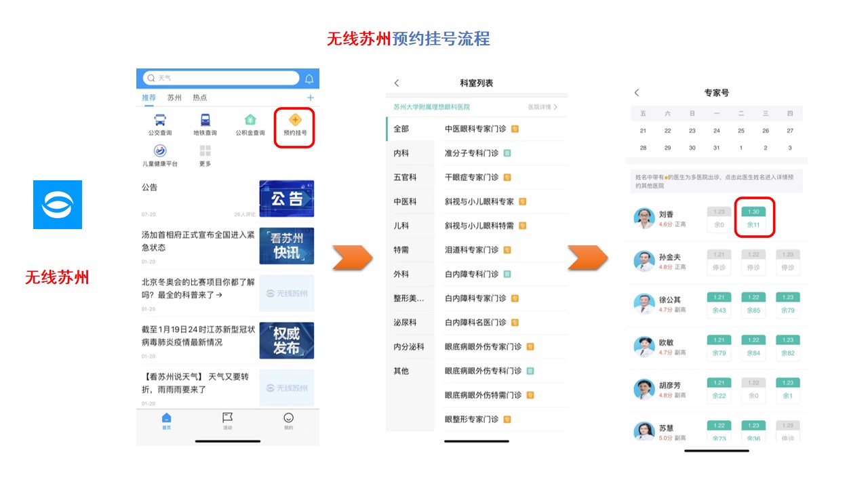Click the search field showing 天气

[x=221, y=79]
